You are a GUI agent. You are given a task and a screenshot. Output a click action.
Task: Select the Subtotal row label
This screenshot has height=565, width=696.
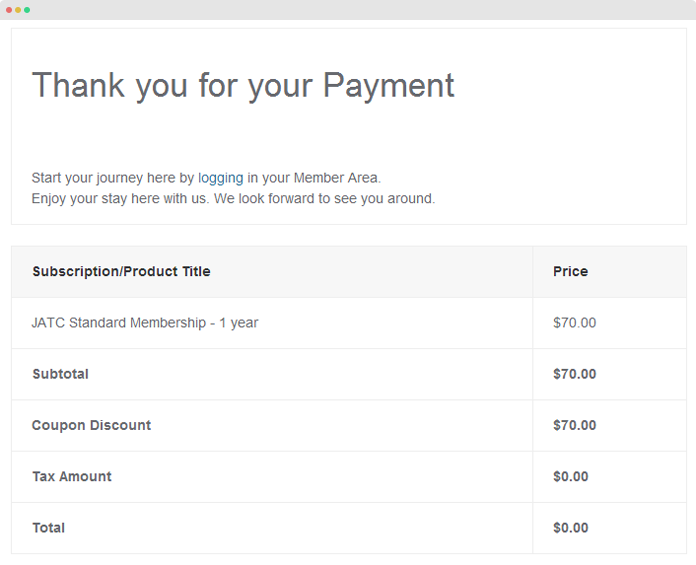[60, 374]
